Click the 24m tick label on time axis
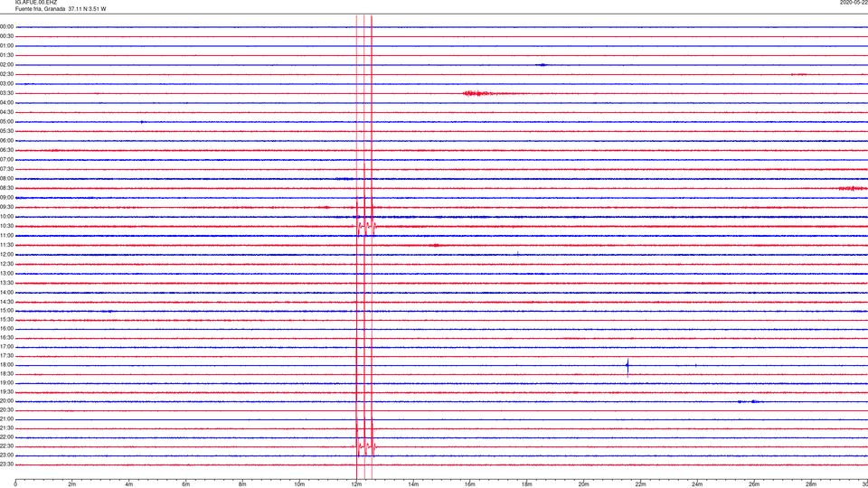Viewport: 868px width, 488px height. [697, 484]
